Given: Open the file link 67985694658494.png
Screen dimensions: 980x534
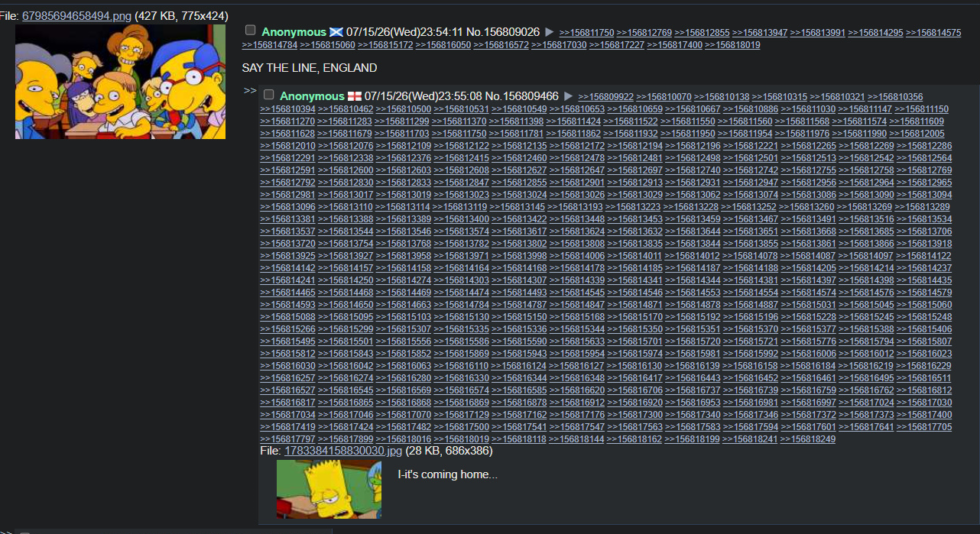Looking at the screenshot, I should pyautogui.click(x=76, y=16).
